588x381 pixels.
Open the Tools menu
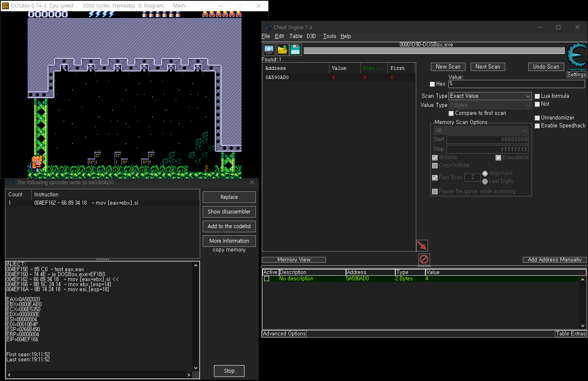pos(329,36)
